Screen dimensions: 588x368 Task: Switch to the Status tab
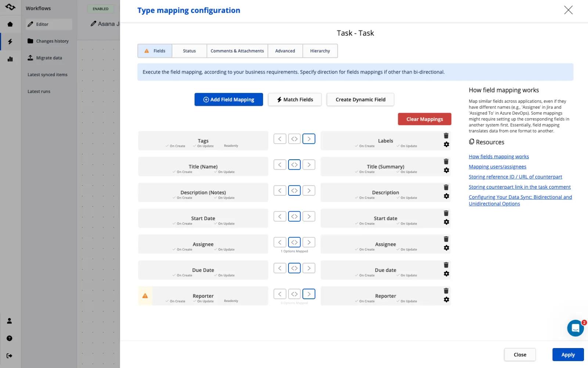(189, 51)
